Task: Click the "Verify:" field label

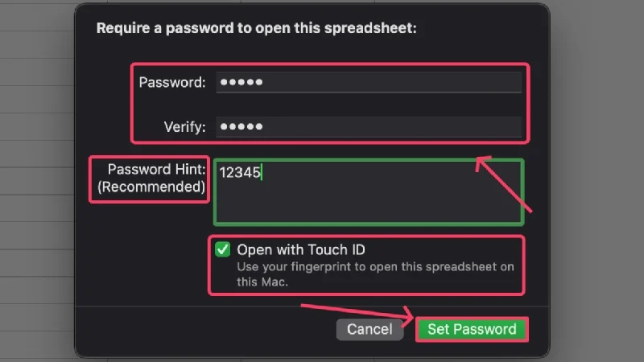Action: coord(187,127)
